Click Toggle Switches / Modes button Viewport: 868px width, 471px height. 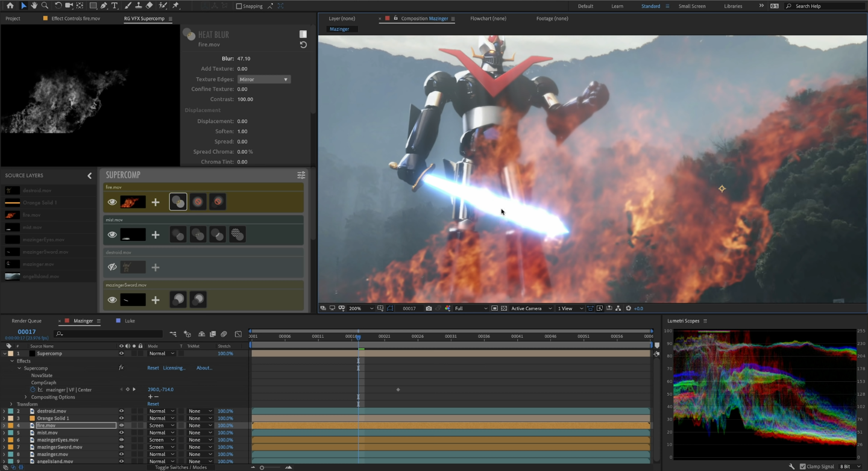pyautogui.click(x=181, y=467)
